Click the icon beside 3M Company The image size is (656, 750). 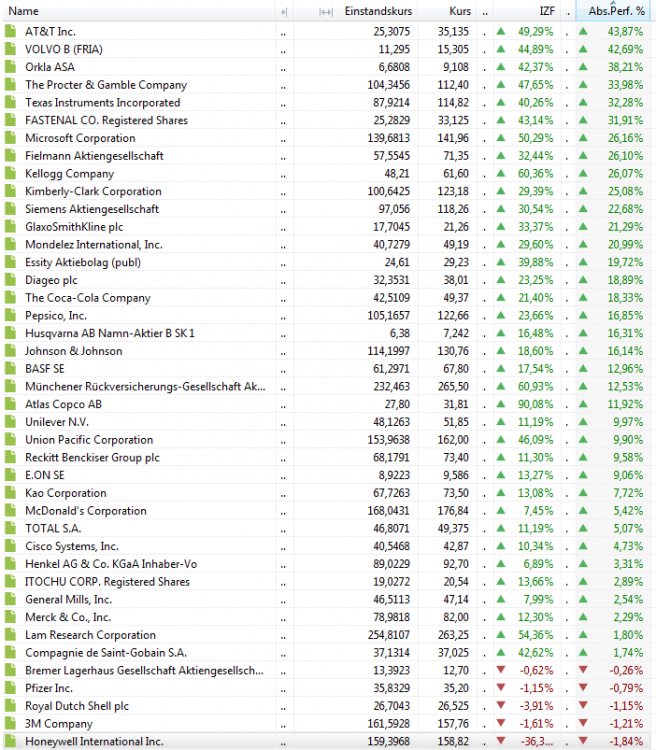tap(10, 724)
